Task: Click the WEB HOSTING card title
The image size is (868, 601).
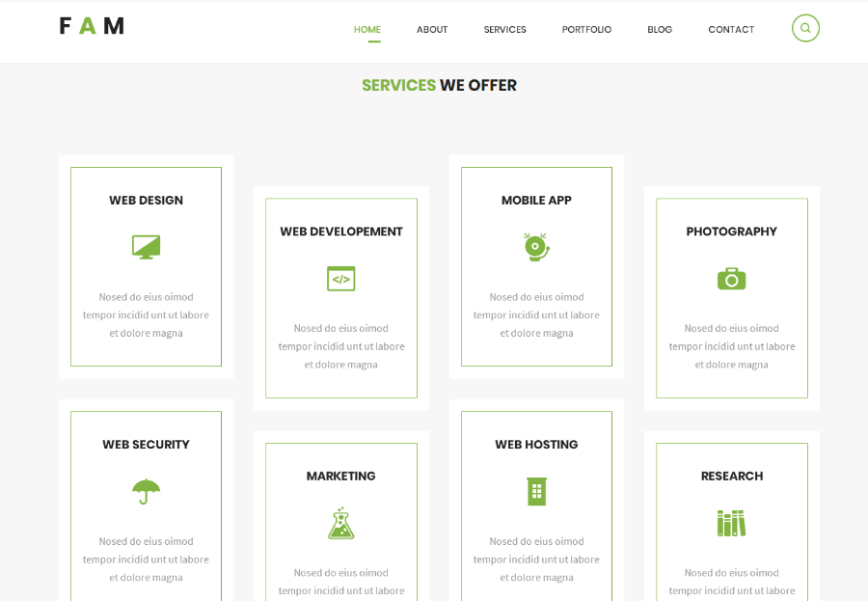Action: click(536, 445)
